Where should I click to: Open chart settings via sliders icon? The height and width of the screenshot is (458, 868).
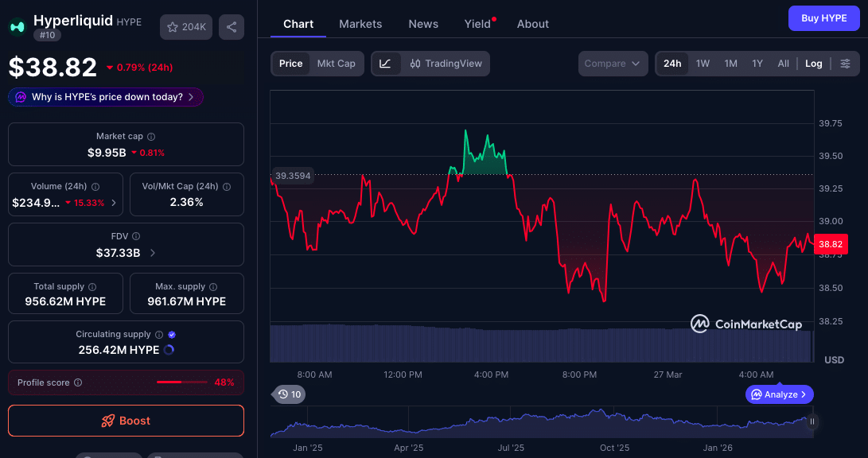pyautogui.click(x=846, y=64)
